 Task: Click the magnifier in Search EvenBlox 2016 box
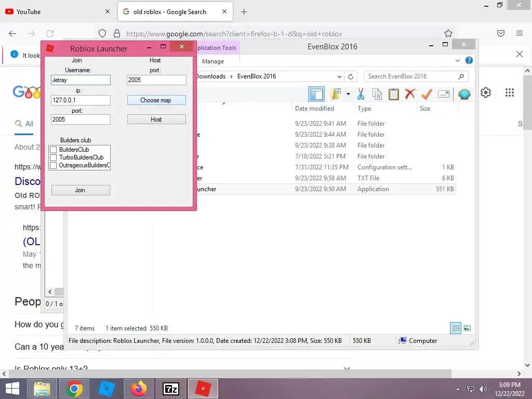461,76
